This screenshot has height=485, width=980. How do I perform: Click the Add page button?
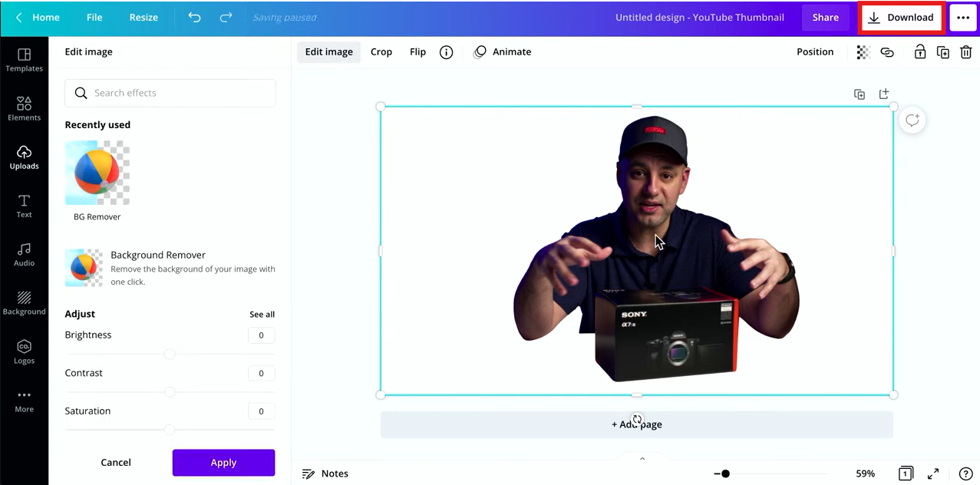pyautogui.click(x=636, y=424)
